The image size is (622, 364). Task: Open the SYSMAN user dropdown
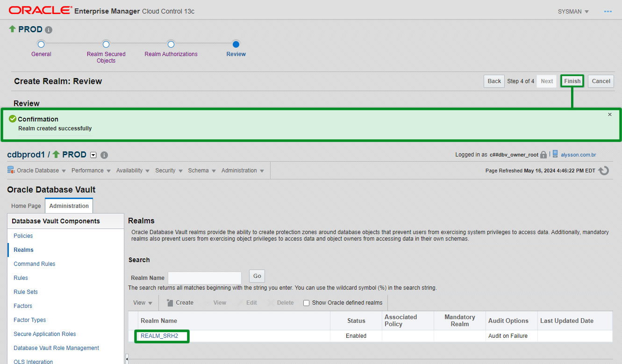[x=573, y=11]
